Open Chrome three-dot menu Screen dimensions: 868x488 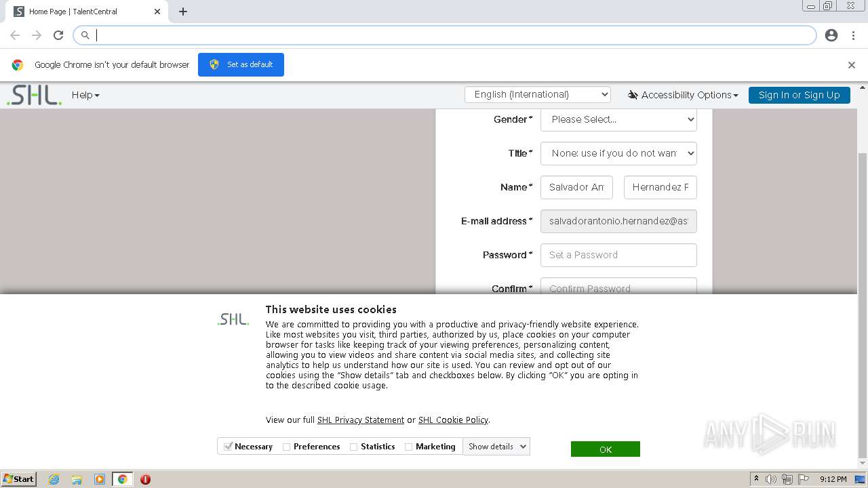coord(853,35)
